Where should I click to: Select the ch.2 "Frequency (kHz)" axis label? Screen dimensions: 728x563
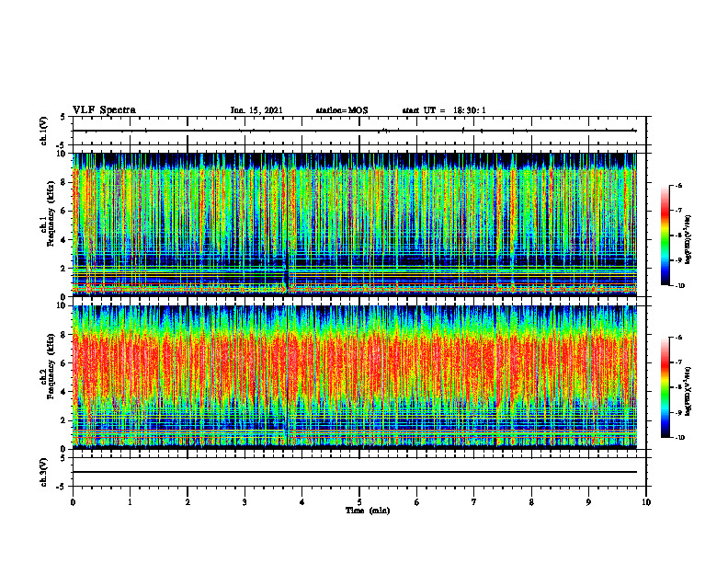coord(51,365)
